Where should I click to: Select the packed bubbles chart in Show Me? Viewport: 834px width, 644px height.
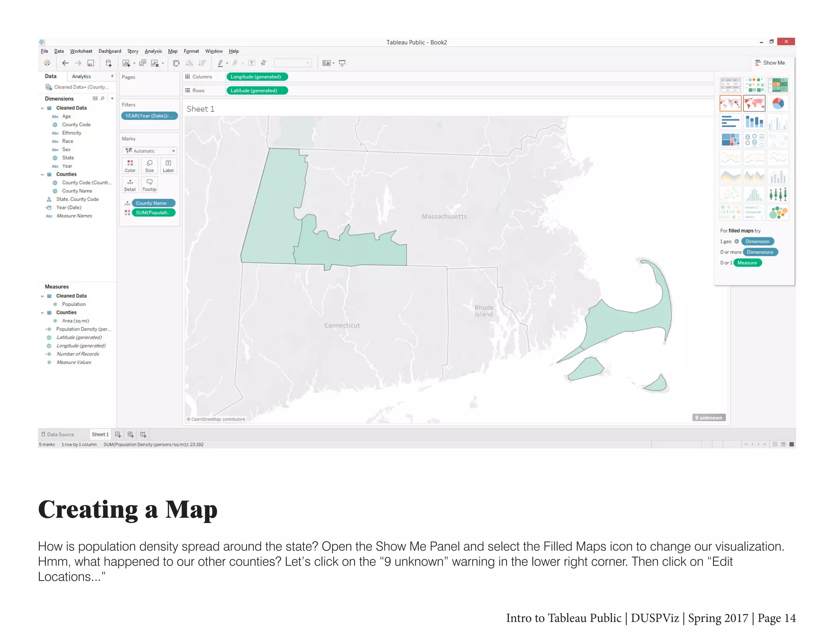[x=778, y=212]
